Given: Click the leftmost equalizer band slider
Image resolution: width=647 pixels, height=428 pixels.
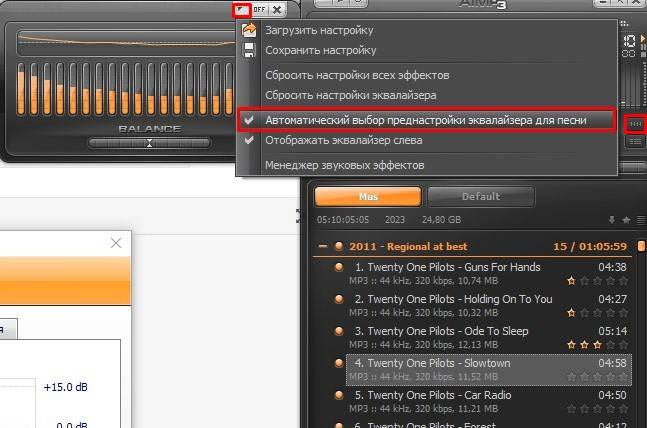Looking at the screenshot, I should coord(21,89).
